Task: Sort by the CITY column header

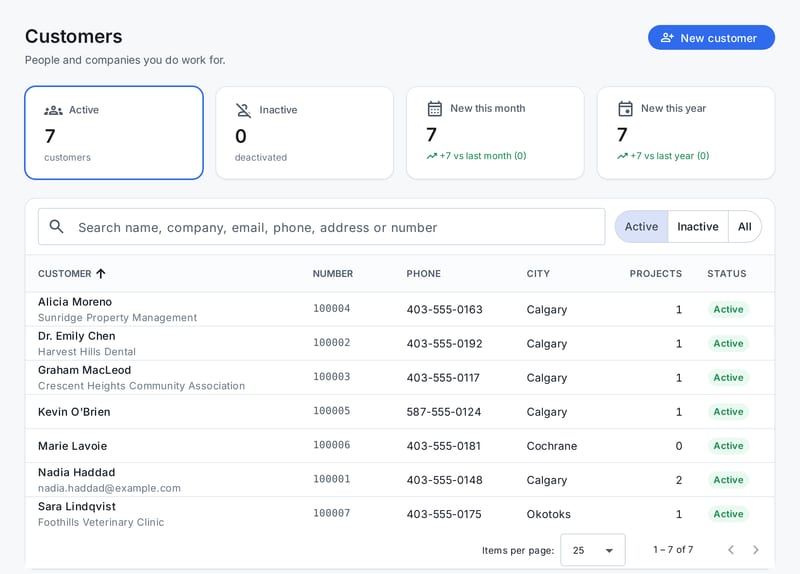Action: coord(538,274)
